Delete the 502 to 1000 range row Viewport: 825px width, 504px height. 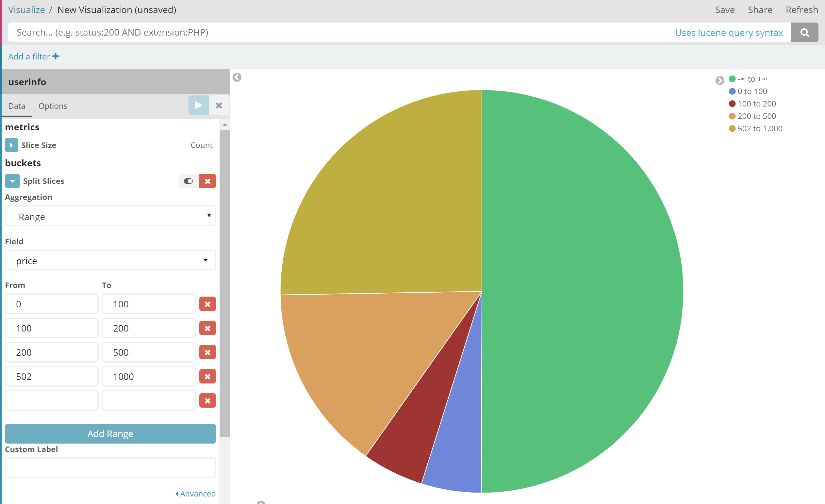click(207, 376)
